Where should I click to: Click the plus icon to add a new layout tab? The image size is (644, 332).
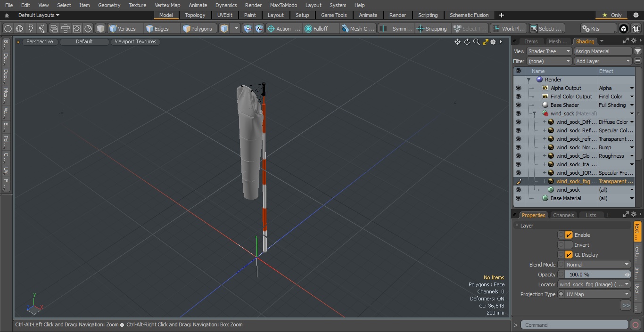click(501, 15)
